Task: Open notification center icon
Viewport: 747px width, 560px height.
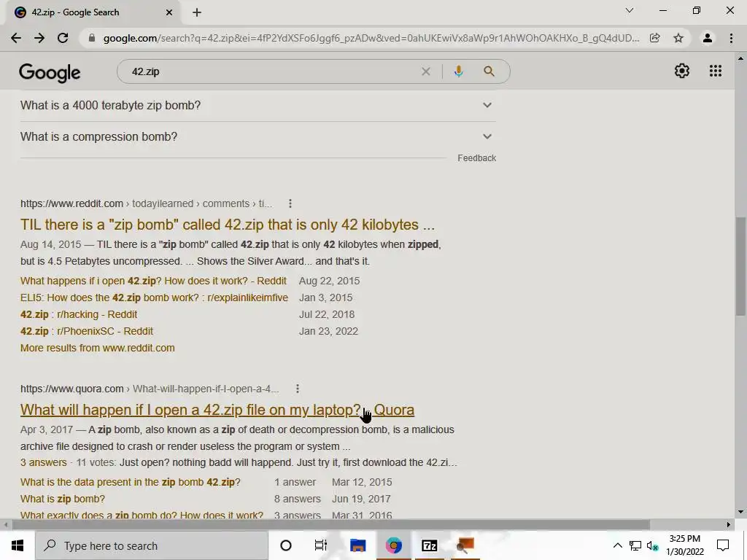Action: (x=723, y=545)
